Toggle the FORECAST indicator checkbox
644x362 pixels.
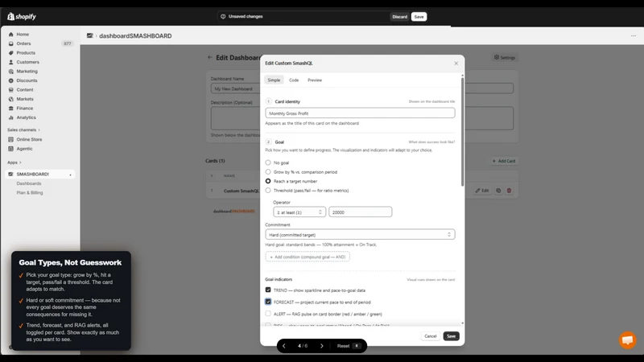coord(268,302)
